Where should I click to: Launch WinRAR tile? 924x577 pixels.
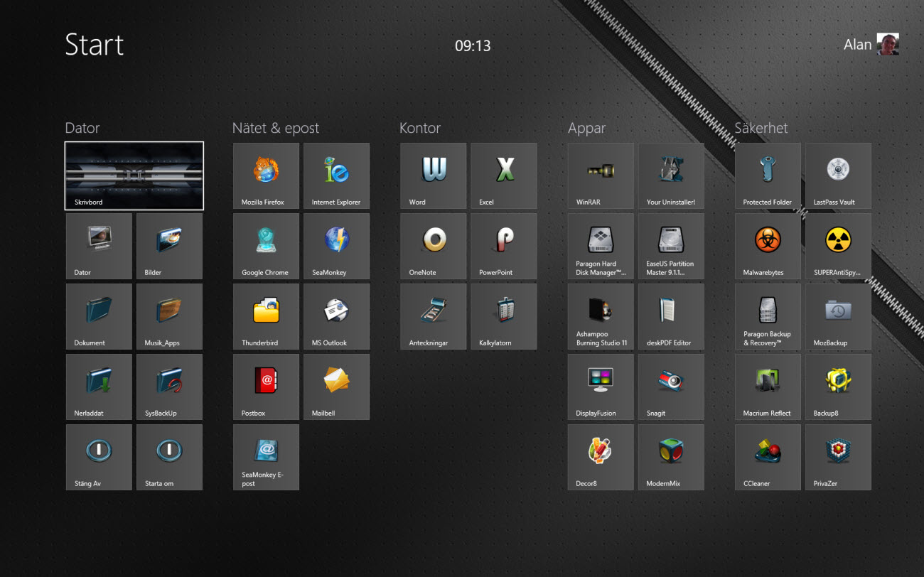(601, 176)
